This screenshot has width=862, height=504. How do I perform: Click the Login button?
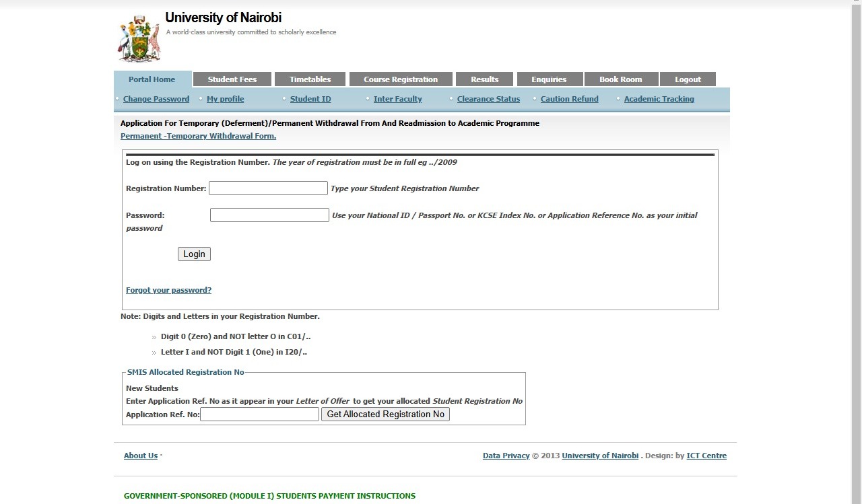[x=194, y=254]
